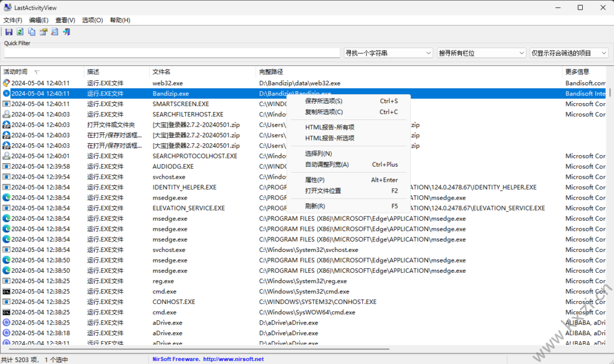Viewport: 614px width, 364px height.
Task: Click the icon of the Bandizip.exe row
Action: (6, 94)
